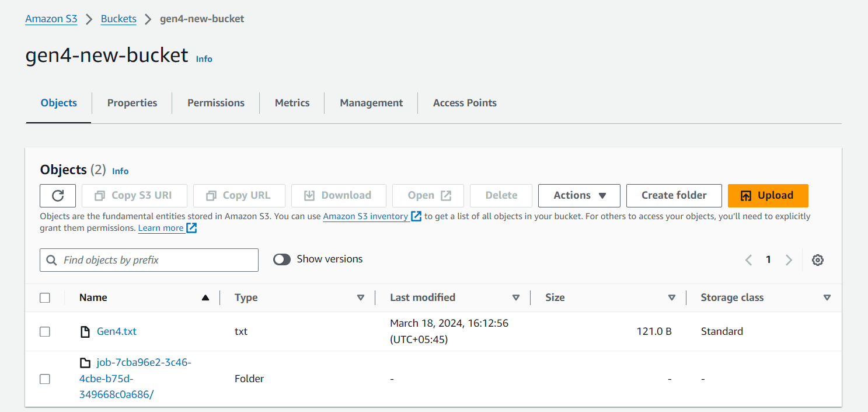This screenshot has height=412, width=868.
Task: Click the Gen4.txt file icon
Action: point(85,331)
